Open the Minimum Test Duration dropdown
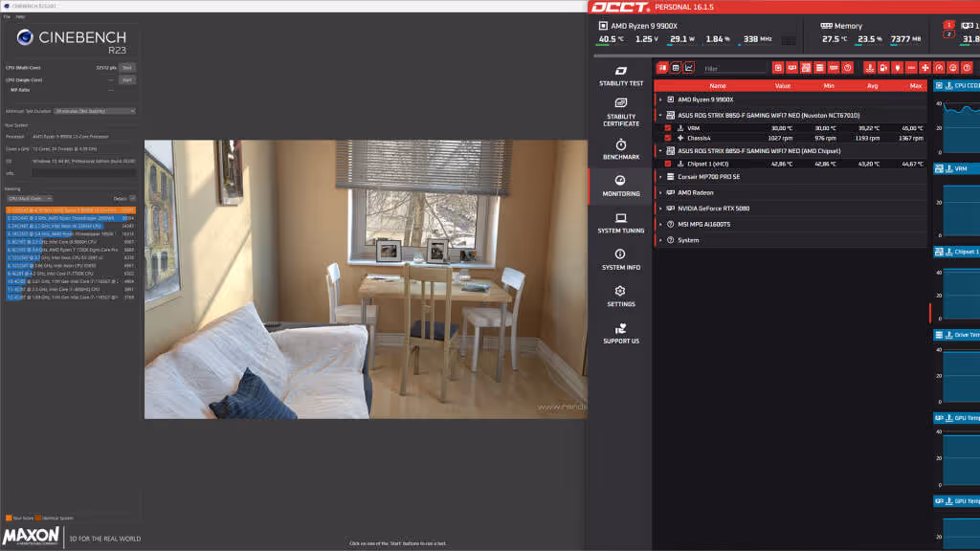This screenshot has width=980, height=551. (x=95, y=111)
